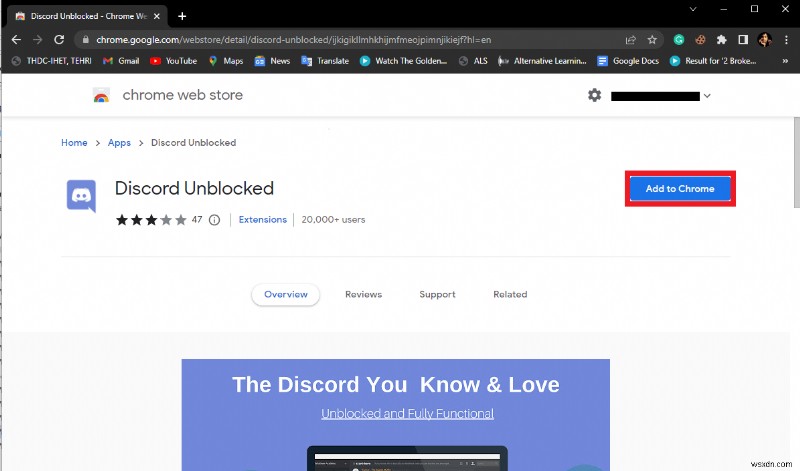Click the Discord promo screenshot image
The image size is (800, 471).
coord(395,415)
